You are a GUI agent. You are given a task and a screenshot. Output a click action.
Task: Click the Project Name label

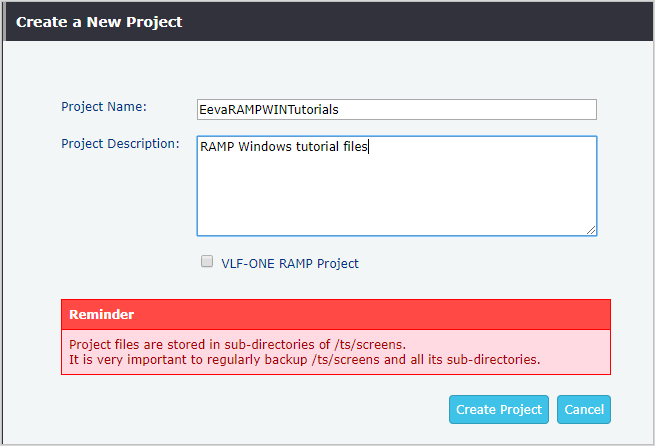click(104, 107)
